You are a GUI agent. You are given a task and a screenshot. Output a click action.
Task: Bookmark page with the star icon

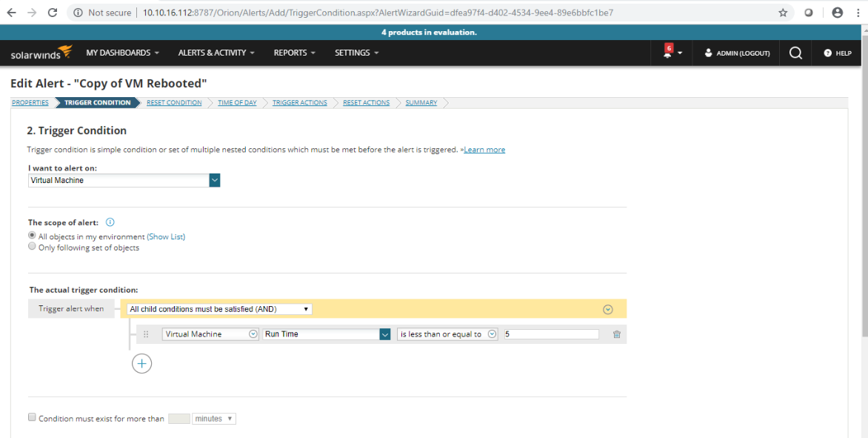click(783, 12)
